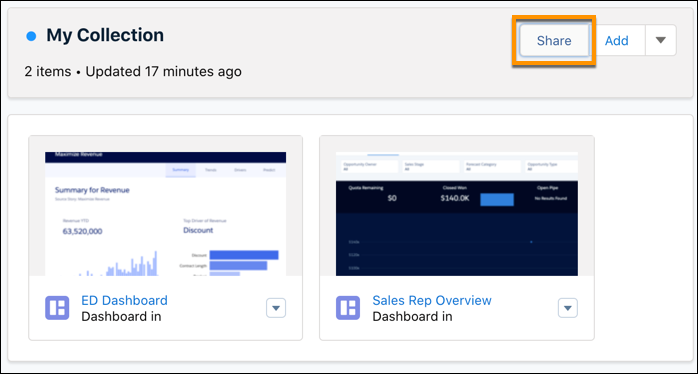698x374 pixels.
Task: Click the dashboard icon beside ED Dashboard
Action: pos(57,308)
